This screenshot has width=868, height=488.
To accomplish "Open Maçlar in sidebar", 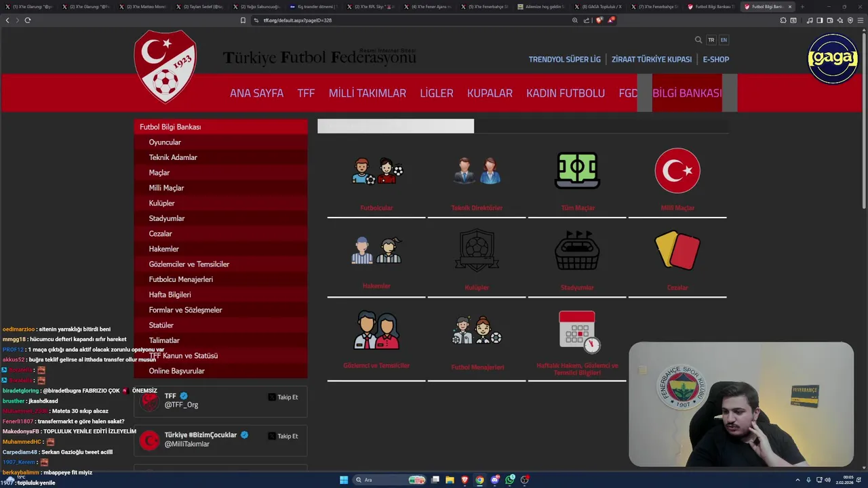I will [x=220, y=173].
